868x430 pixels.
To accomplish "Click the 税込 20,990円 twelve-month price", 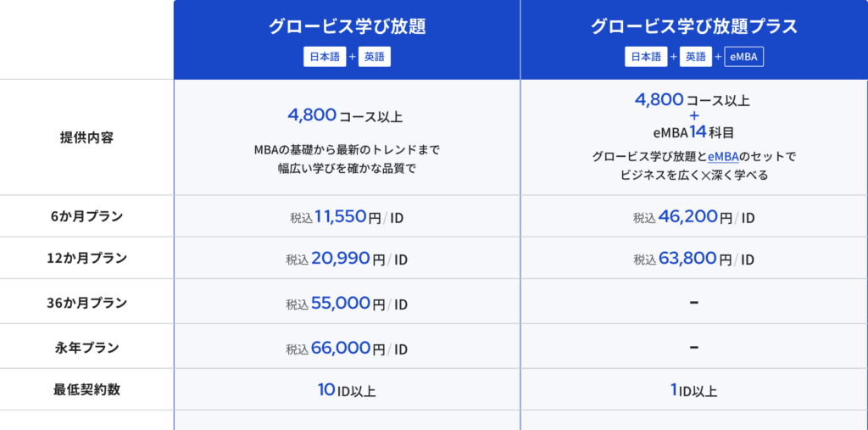I will (x=347, y=259).
